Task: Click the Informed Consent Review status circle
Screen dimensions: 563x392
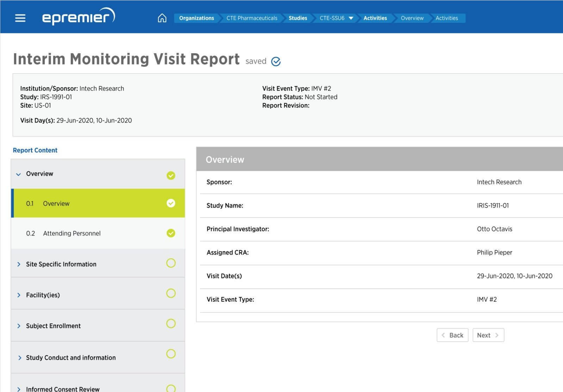Action: 171,388
